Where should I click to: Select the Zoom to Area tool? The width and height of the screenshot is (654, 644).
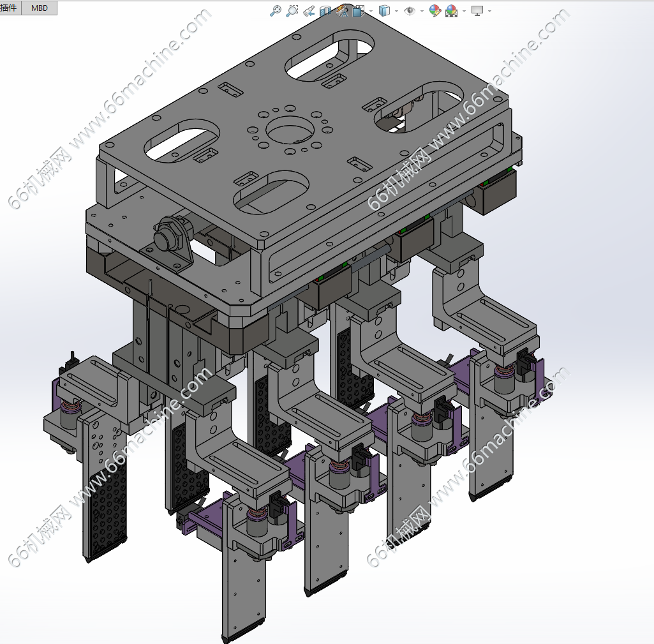[x=292, y=10]
